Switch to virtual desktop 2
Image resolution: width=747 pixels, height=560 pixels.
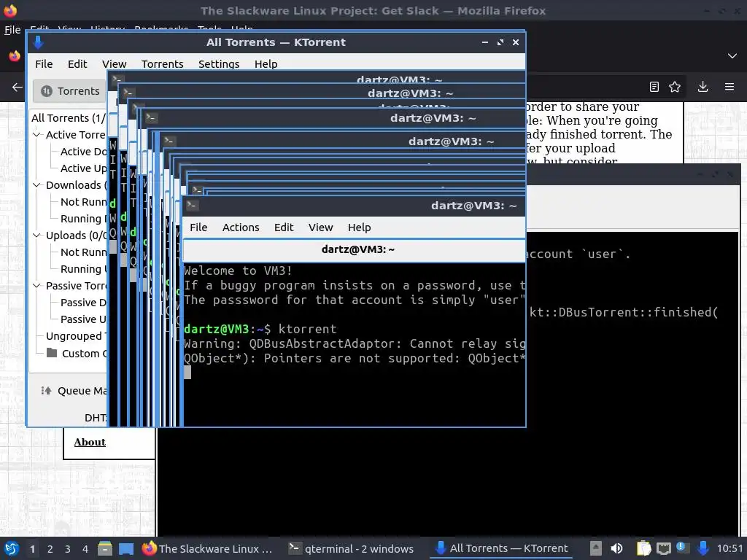(x=50, y=549)
